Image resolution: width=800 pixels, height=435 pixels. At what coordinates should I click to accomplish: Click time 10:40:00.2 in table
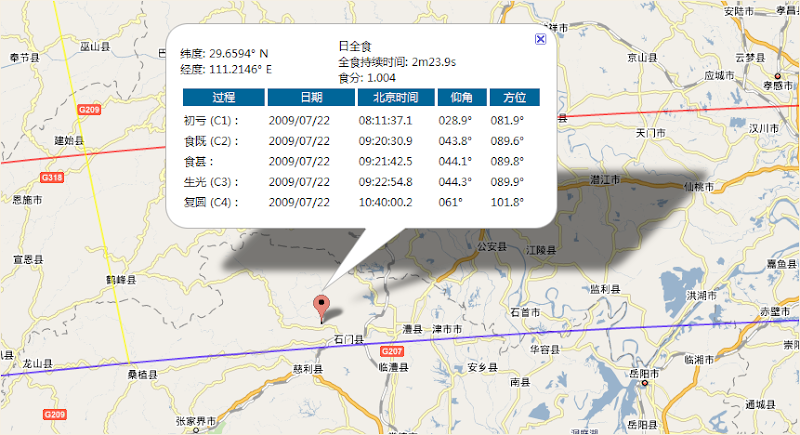pos(385,202)
